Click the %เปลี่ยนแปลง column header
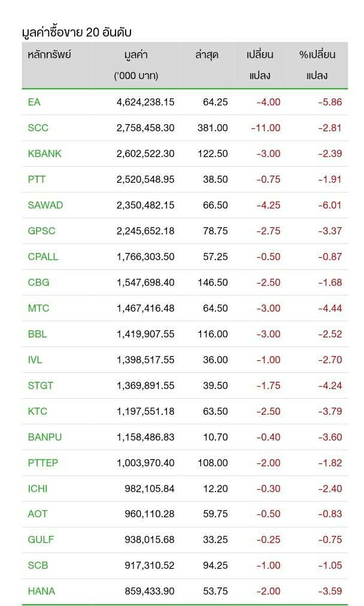Screen dimensions: 364x606 (317, 65)
